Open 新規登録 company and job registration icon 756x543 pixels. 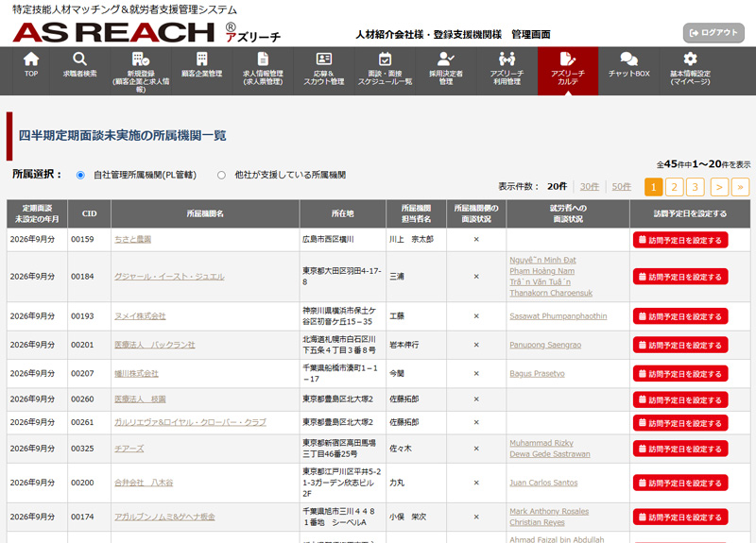pyautogui.click(x=140, y=59)
